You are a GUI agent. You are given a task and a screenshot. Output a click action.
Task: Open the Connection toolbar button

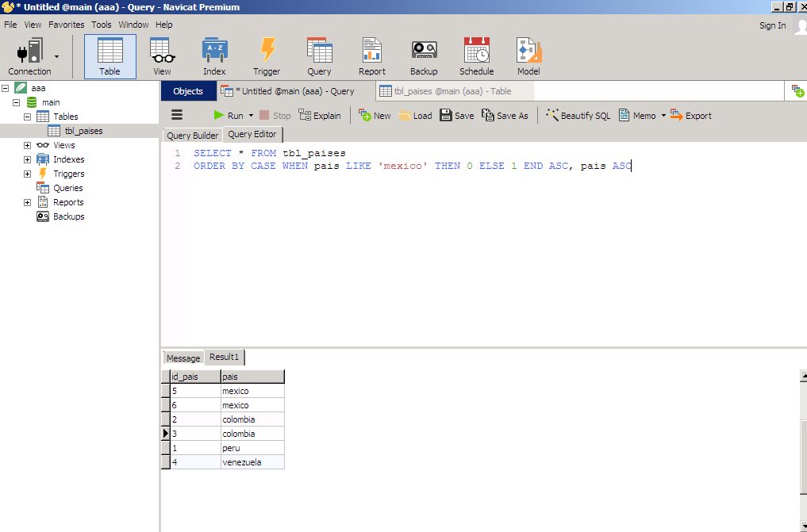pyautogui.click(x=29, y=57)
